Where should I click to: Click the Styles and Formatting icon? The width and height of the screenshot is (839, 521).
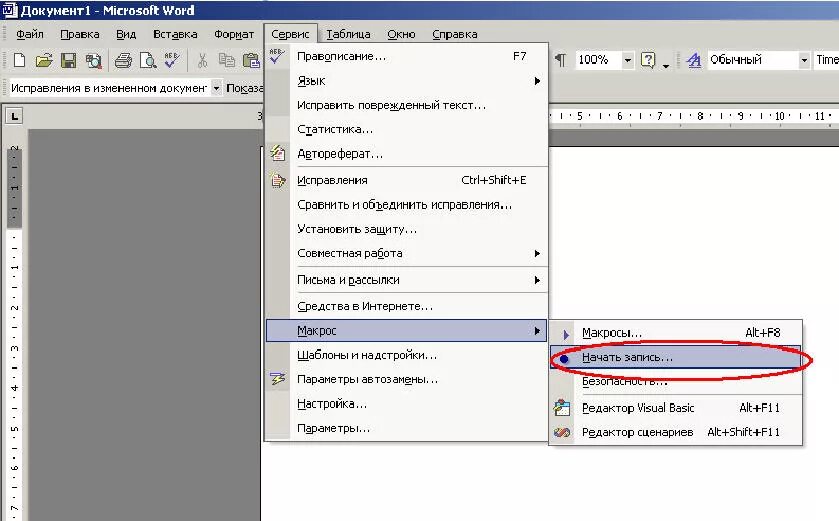pyautogui.click(x=693, y=59)
